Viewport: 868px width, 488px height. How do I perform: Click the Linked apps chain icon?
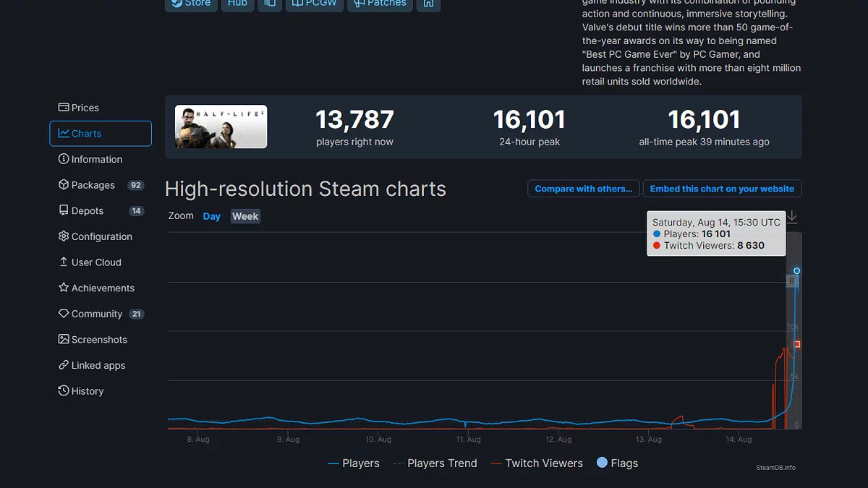64,365
